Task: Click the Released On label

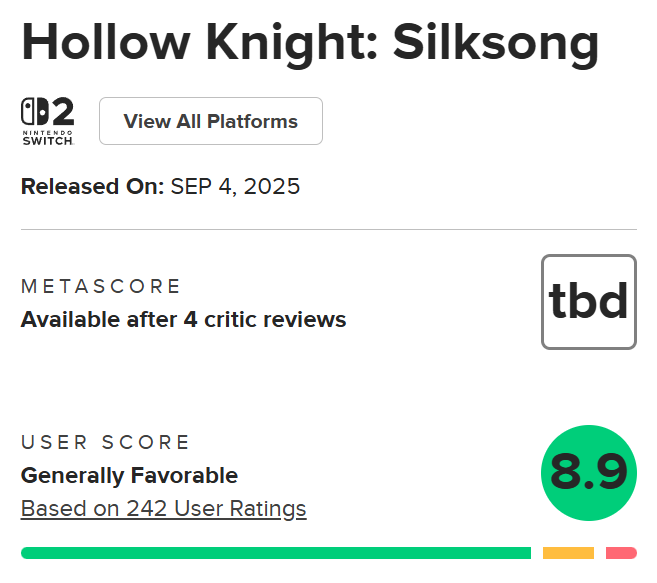Action: 92,186
